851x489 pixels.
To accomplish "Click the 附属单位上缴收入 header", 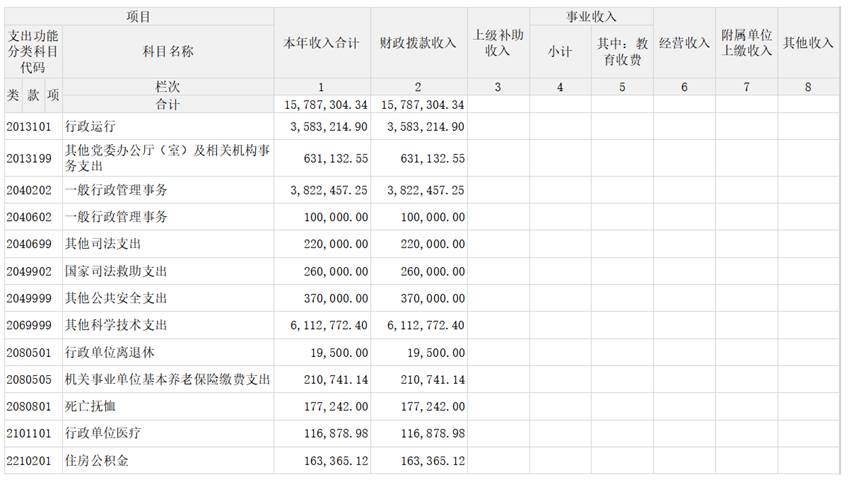I will pyautogui.click(x=747, y=44).
